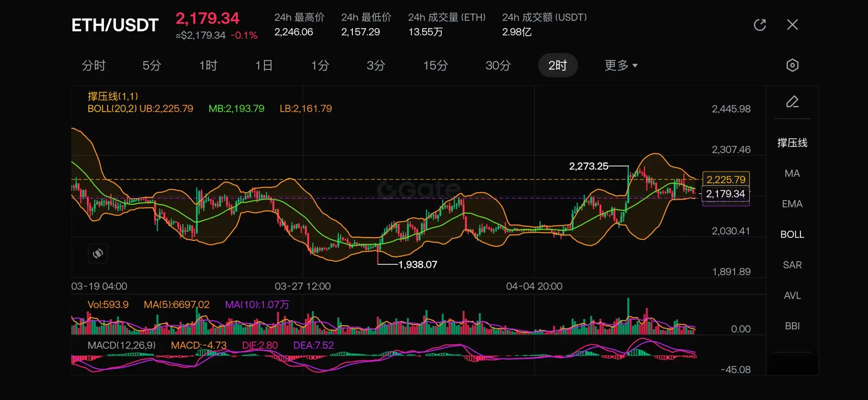This screenshot has width=868, height=400.
Task: Click the MACD(12,26,9) indicator label
Action: [121, 345]
